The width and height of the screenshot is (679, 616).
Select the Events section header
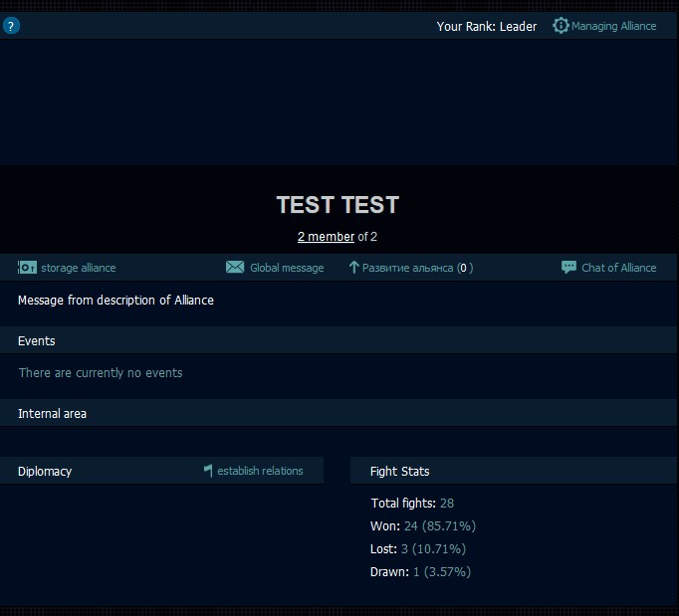click(x=37, y=341)
